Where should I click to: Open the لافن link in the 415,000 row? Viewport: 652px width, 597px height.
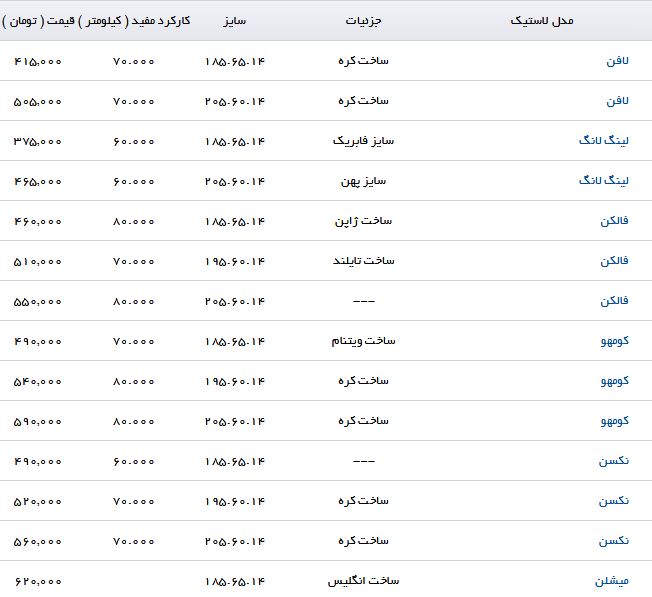pos(617,61)
